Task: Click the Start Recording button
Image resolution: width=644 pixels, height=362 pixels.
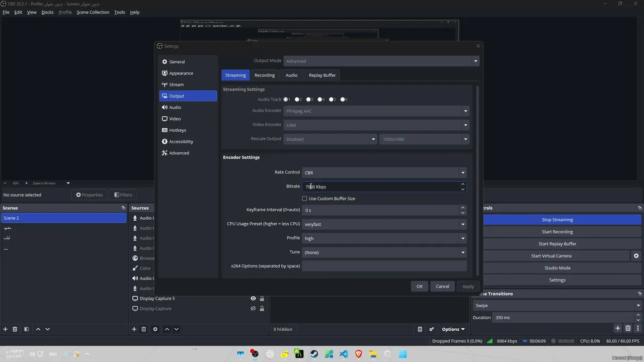Action: click(x=557, y=232)
